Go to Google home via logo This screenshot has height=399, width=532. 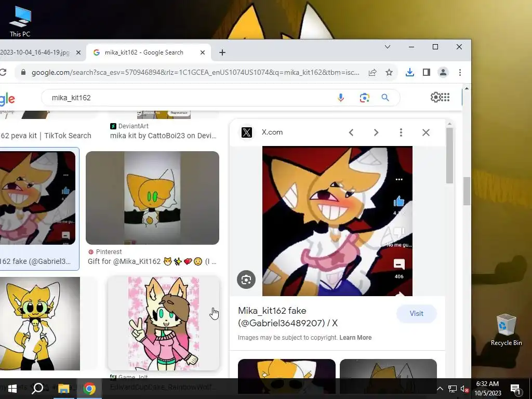[7, 99]
